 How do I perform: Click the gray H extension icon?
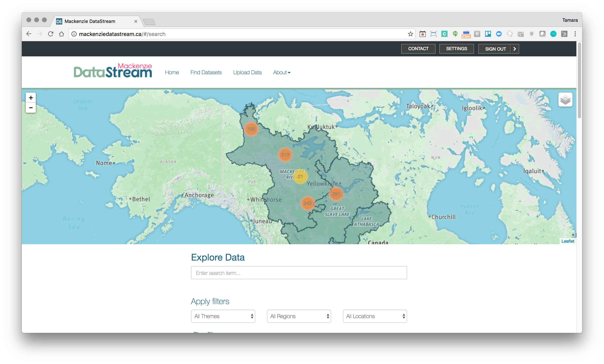pos(477,34)
